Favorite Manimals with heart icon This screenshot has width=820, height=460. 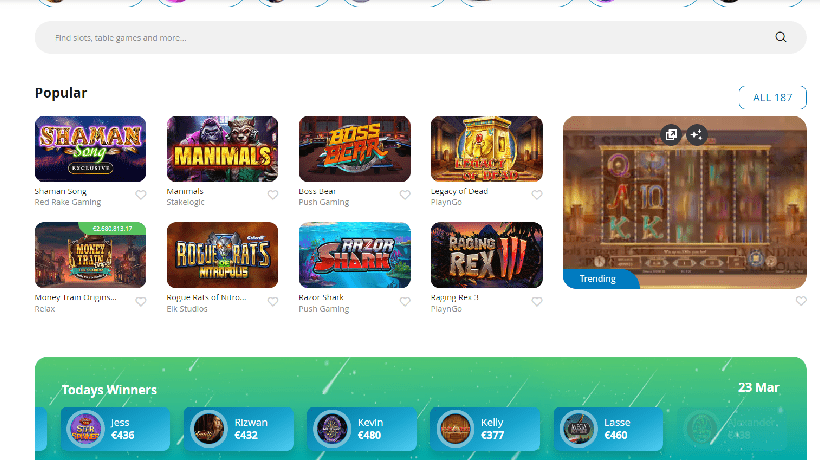tap(273, 195)
